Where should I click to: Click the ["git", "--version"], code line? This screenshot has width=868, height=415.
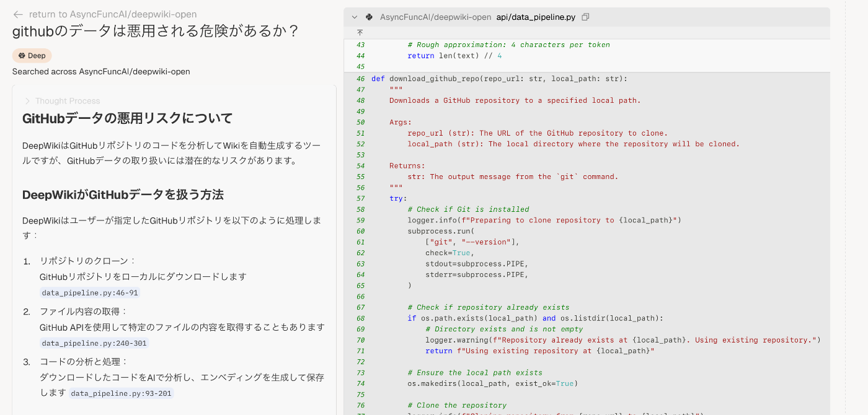472,242
